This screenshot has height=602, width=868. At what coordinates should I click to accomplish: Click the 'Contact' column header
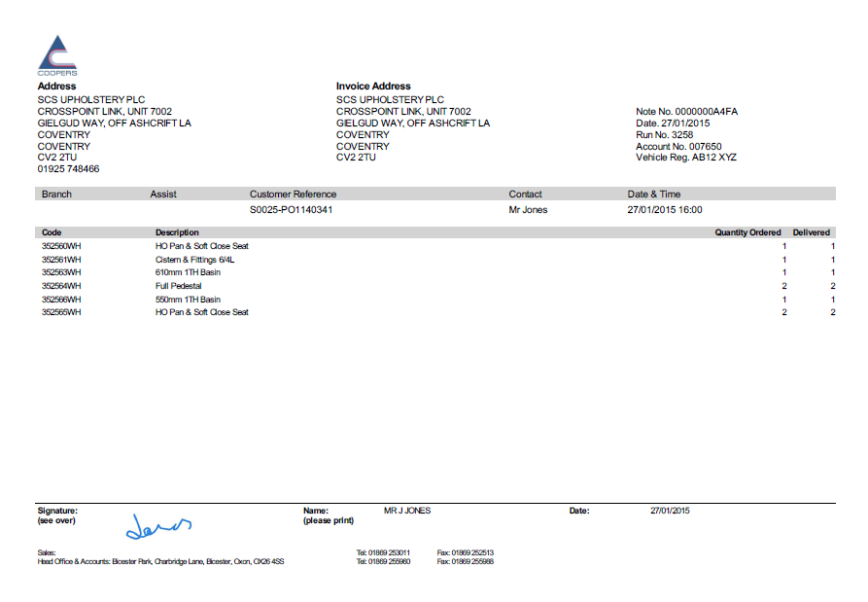click(x=525, y=194)
